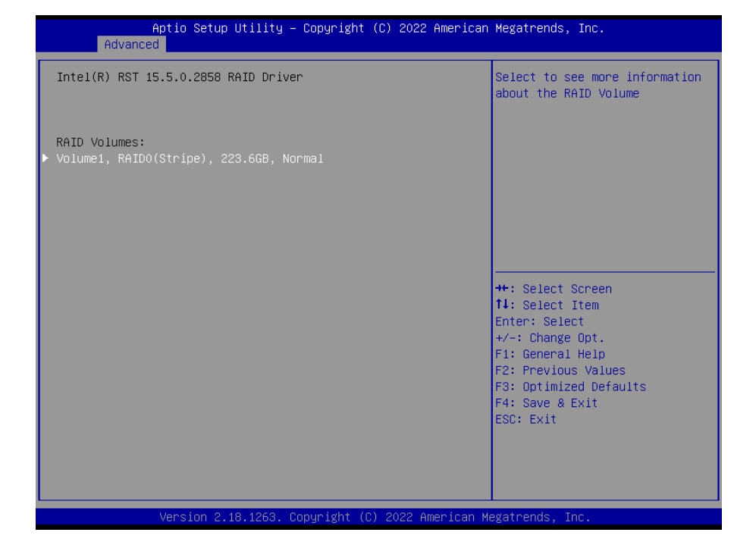Click the left-right arrows Select Screen icon
756x548 pixels.
(503, 289)
